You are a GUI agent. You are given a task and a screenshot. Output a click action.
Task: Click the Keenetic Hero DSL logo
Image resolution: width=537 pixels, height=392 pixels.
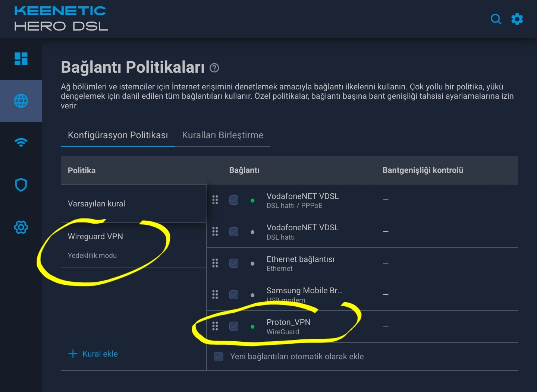(61, 19)
